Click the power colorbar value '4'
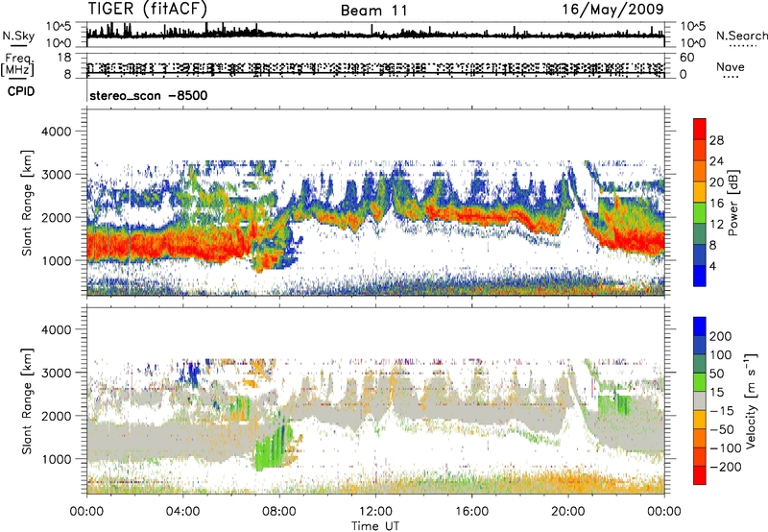 pos(712,266)
